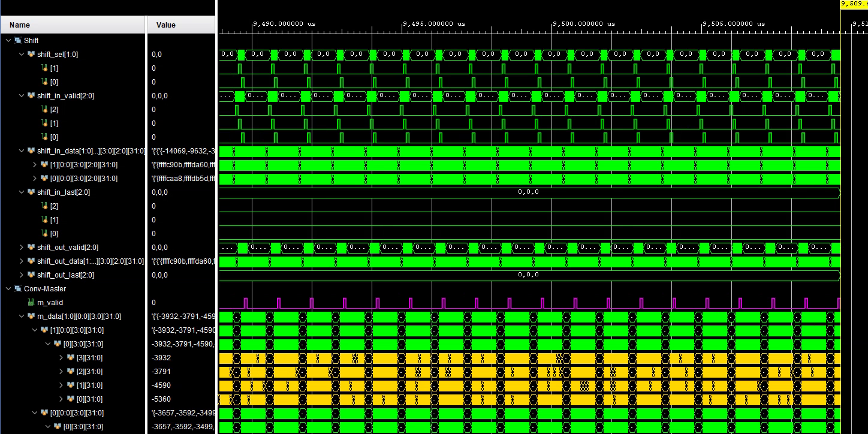868x434 pixels.
Task: Click the Name column header
Action: 20,25
